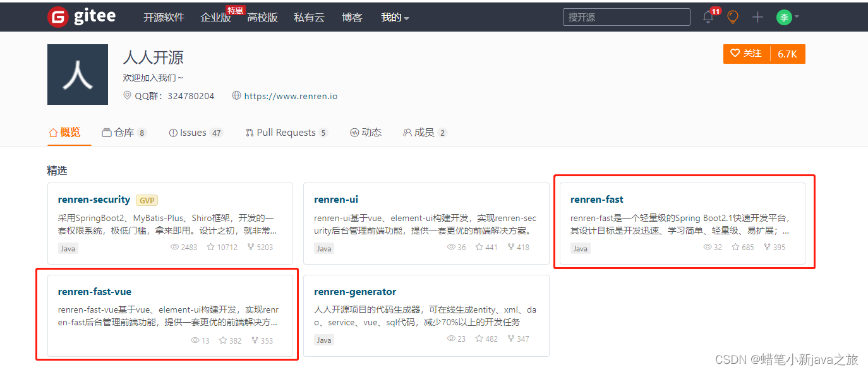Click the plus create icon
The image size is (868, 372).
(758, 17)
